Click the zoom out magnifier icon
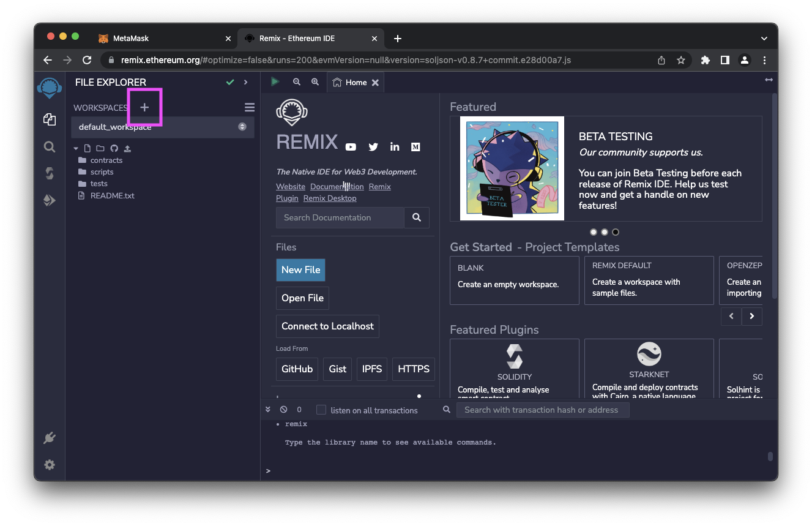812x526 pixels. coord(297,81)
